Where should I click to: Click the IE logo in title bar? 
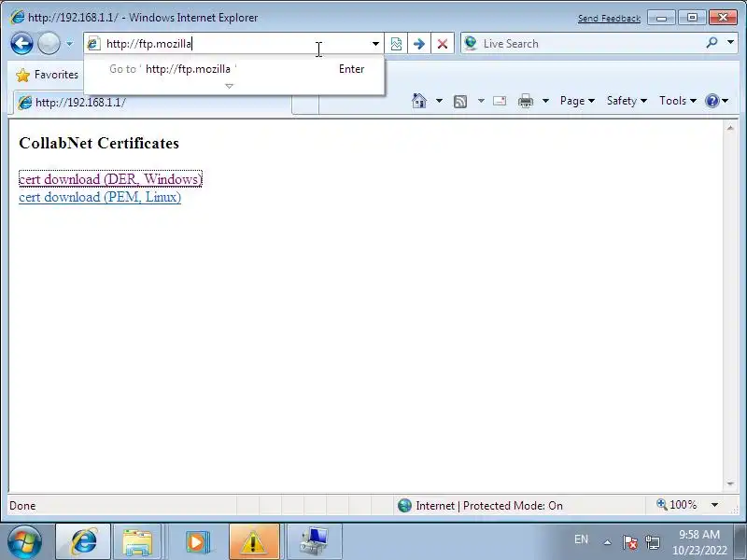[17, 17]
